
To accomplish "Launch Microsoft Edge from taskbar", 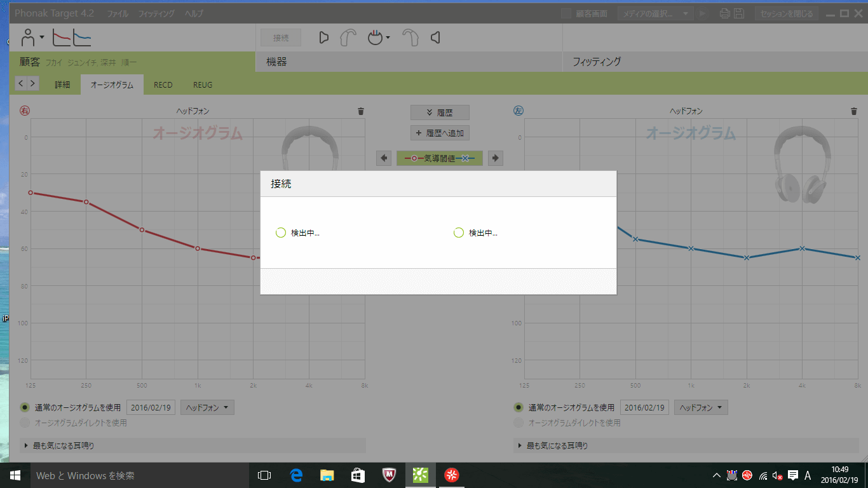I will click(x=296, y=475).
